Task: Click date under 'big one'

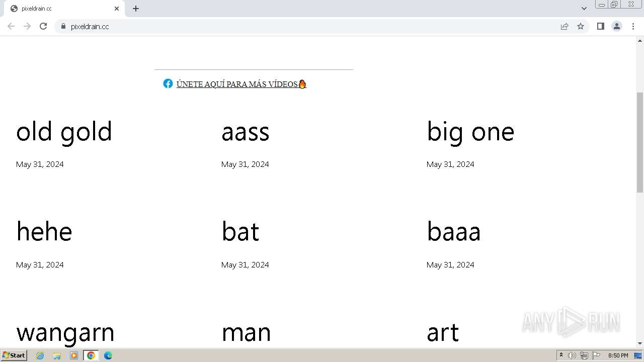Action: pyautogui.click(x=450, y=164)
